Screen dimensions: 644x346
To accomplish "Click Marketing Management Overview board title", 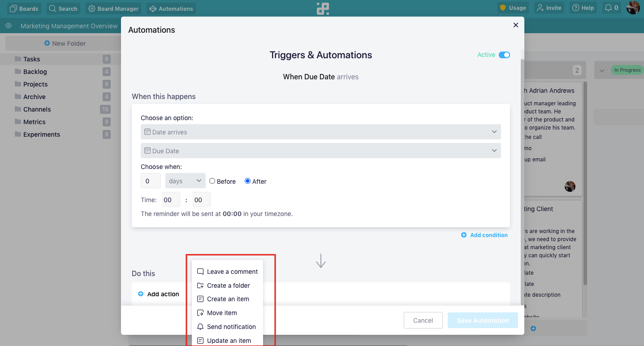I will [x=69, y=26].
